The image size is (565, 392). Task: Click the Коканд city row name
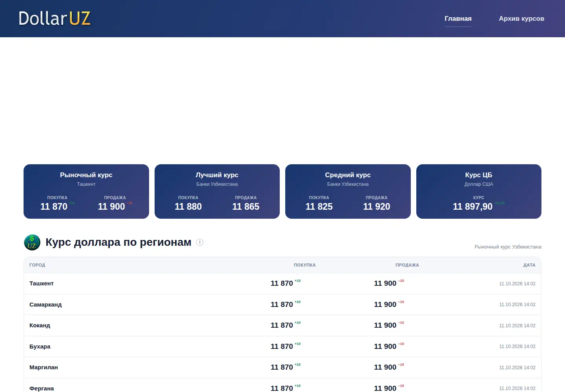(x=40, y=325)
